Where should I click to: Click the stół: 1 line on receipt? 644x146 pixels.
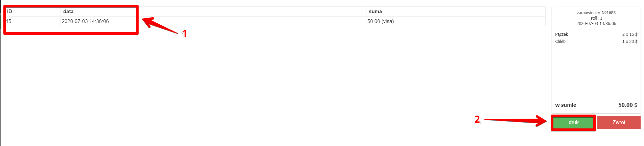tap(596, 18)
